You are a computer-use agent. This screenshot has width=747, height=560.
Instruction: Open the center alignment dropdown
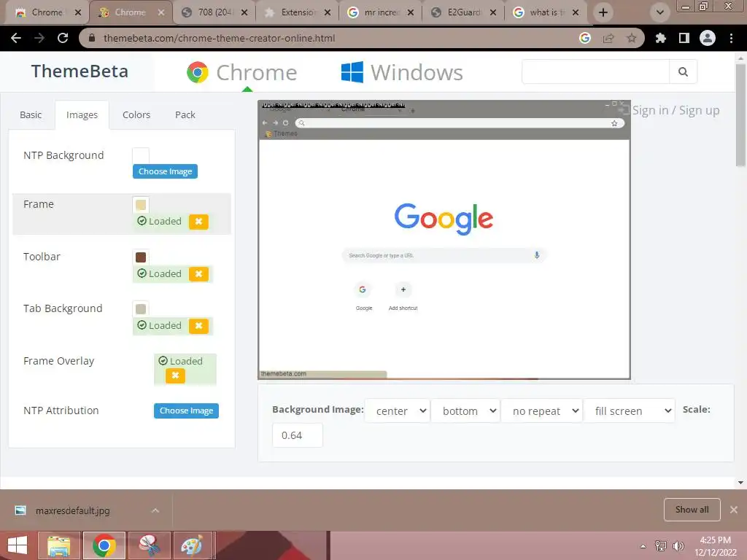tap(398, 411)
